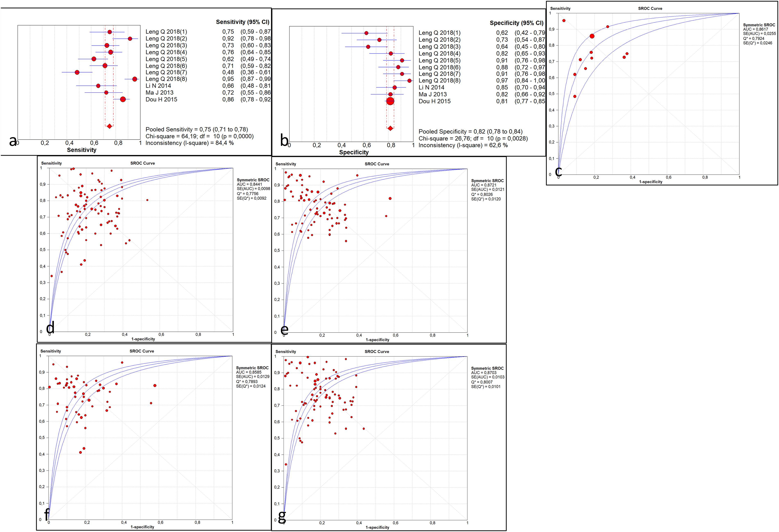The width and height of the screenshot is (779, 532).
Task: Click the largest red dot in panel c
Action: 592,36
